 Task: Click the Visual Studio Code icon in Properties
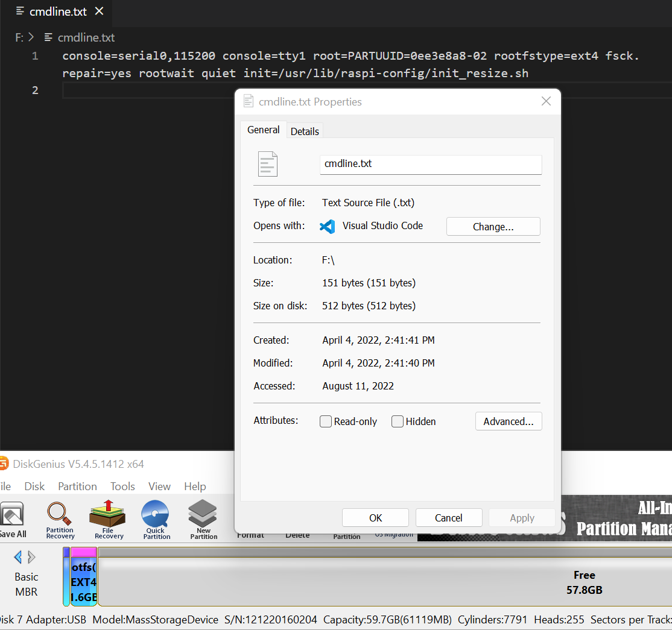(327, 227)
